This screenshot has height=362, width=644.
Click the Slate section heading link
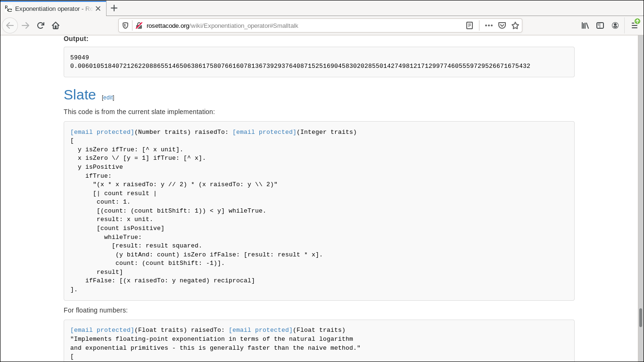point(80,95)
